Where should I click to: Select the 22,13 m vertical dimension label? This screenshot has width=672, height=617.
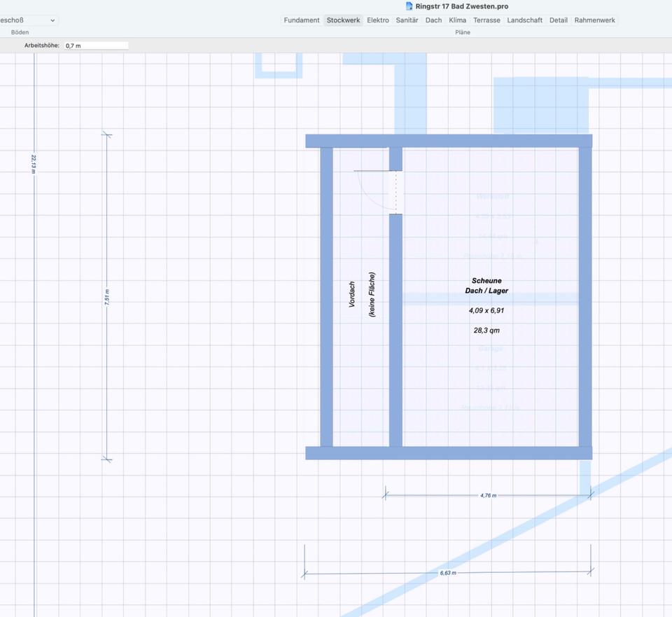(x=34, y=164)
